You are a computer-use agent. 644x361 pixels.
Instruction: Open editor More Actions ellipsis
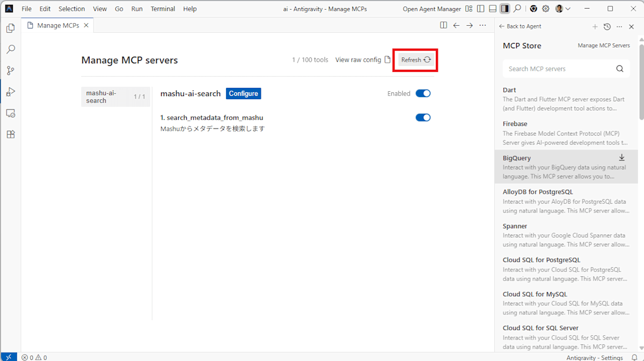(x=483, y=25)
